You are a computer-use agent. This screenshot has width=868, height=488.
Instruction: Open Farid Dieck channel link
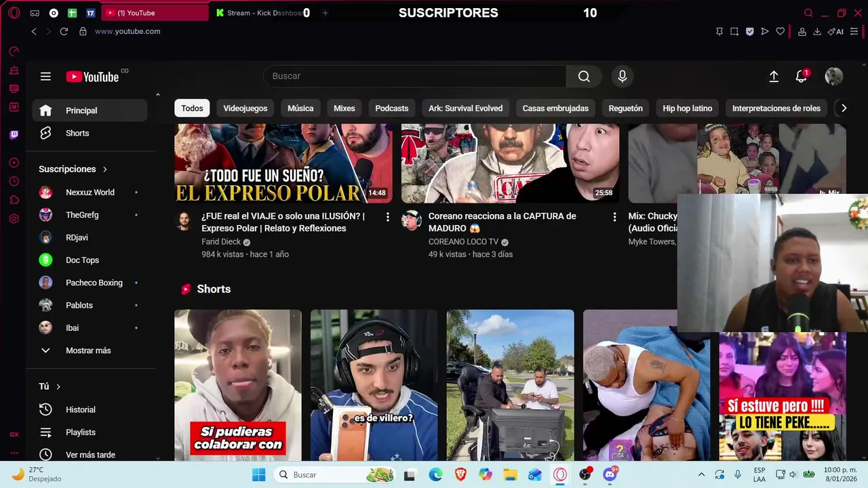tap(221, 242)
